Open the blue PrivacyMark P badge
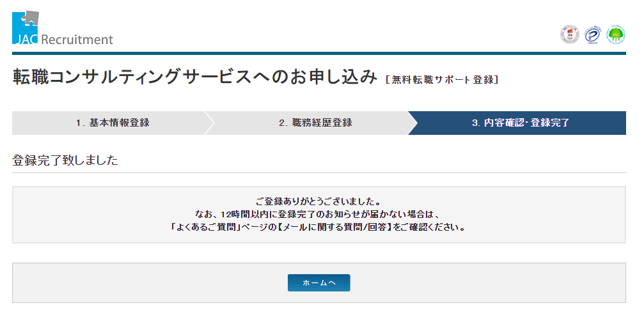This screenshot has width=644, height=317. (593, 35)
